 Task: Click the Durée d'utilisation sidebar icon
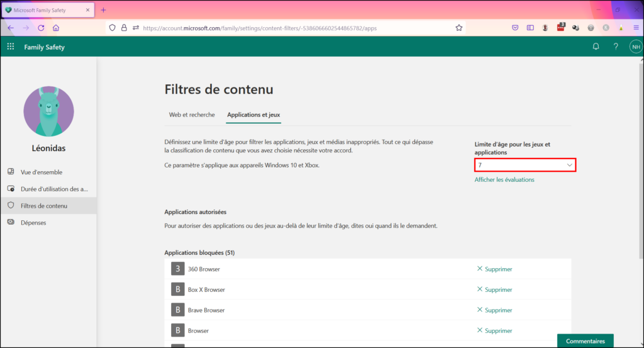(x=11, y=189)
